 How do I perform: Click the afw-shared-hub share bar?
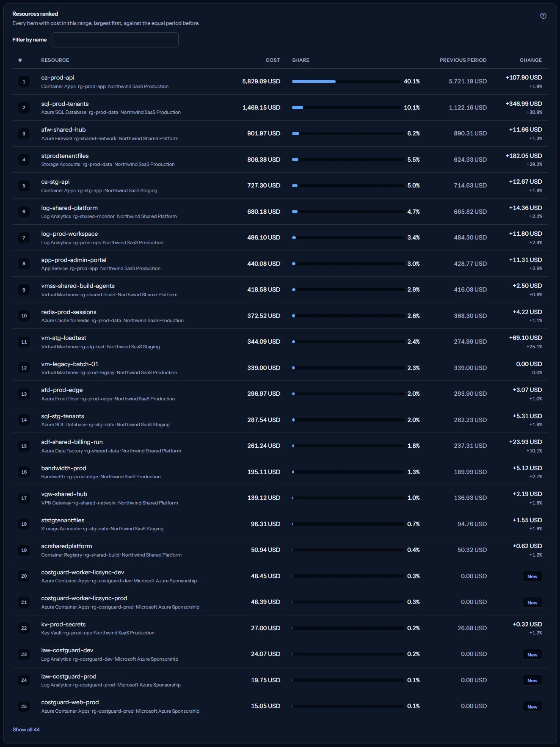coord(348,133)
